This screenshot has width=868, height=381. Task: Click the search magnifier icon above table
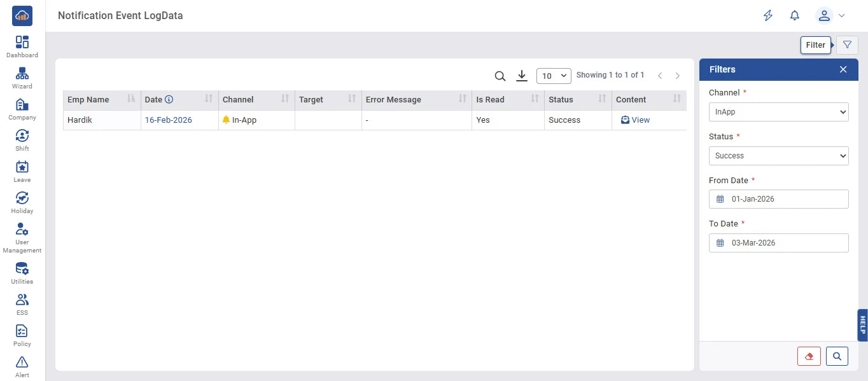[500, 76]
